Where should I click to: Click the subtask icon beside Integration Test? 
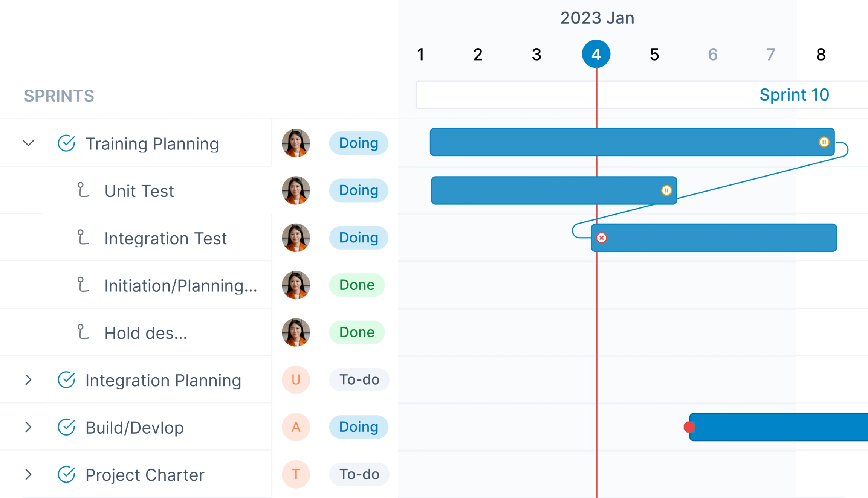83,238
